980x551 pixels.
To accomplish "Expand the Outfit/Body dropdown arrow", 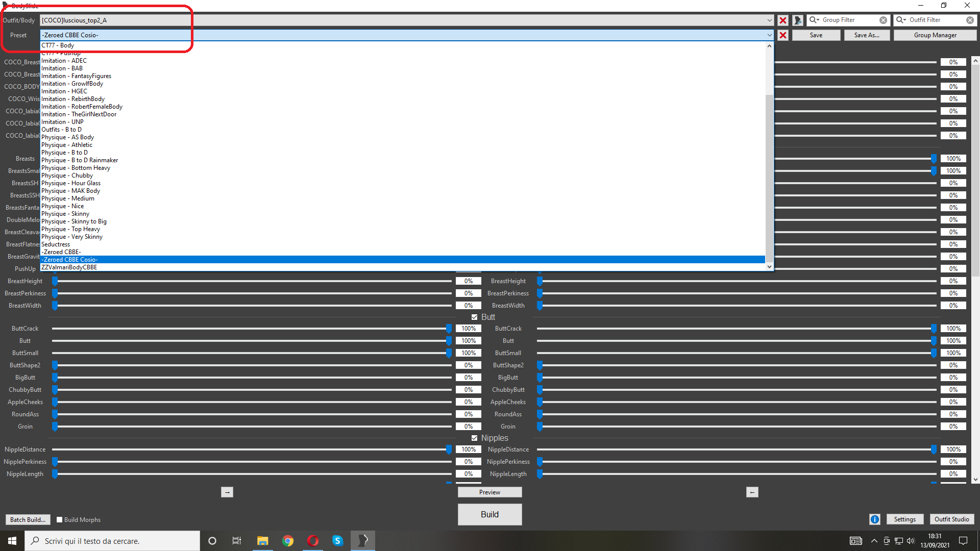I will [769, 20].
